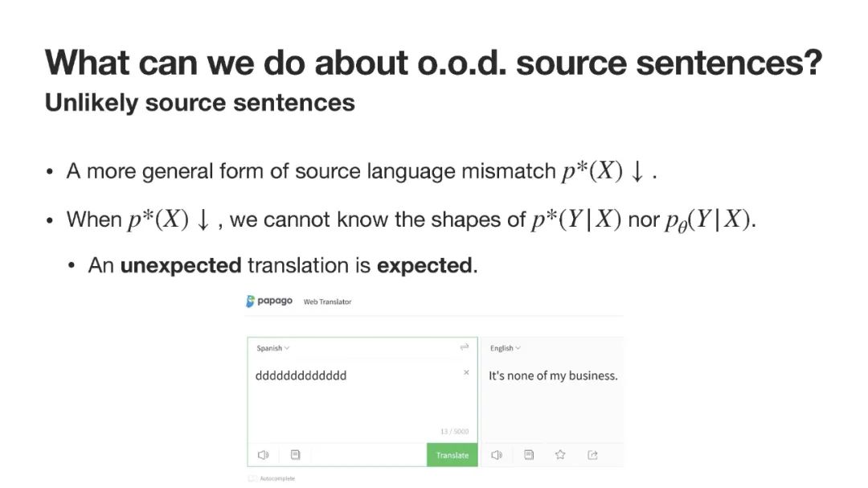The width and height of the screenshot is (868, 488).
Task: Swap the source and target languages
Action: click(x=464, y=347)
